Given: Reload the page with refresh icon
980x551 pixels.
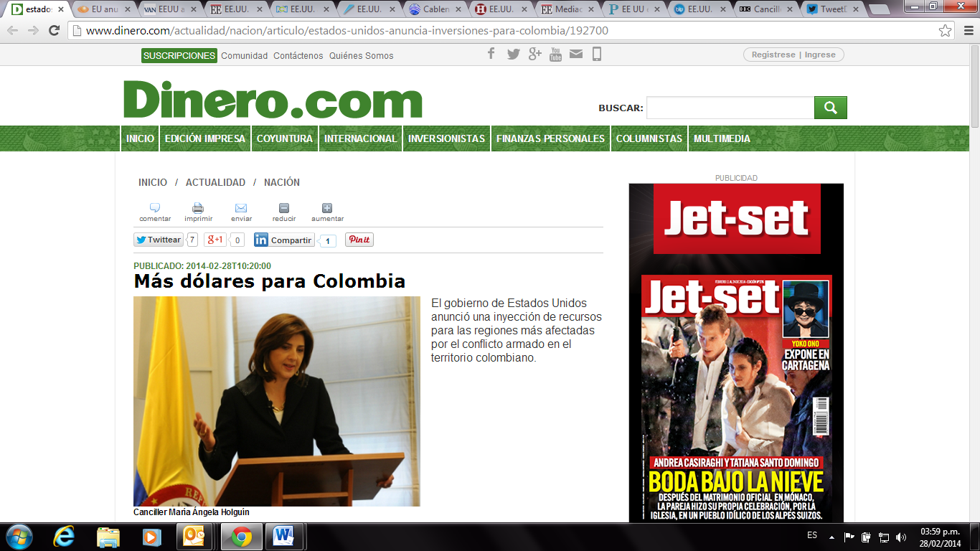Looking at the screenshot, I should [x=54, y=31].
